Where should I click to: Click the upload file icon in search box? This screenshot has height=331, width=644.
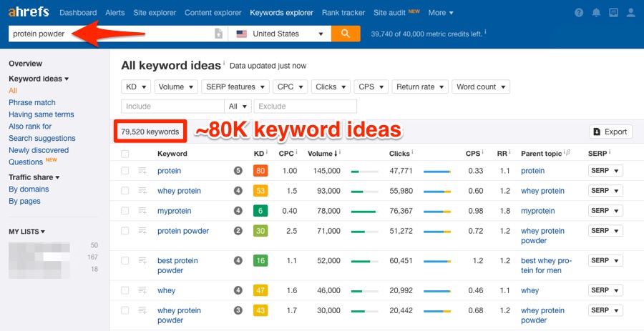[219, 34]
